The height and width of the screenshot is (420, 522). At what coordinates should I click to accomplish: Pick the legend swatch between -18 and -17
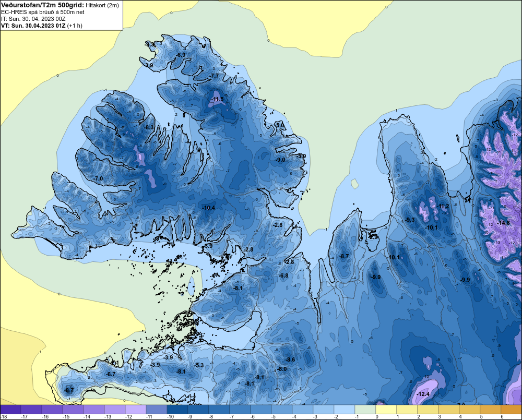[10, 410]
